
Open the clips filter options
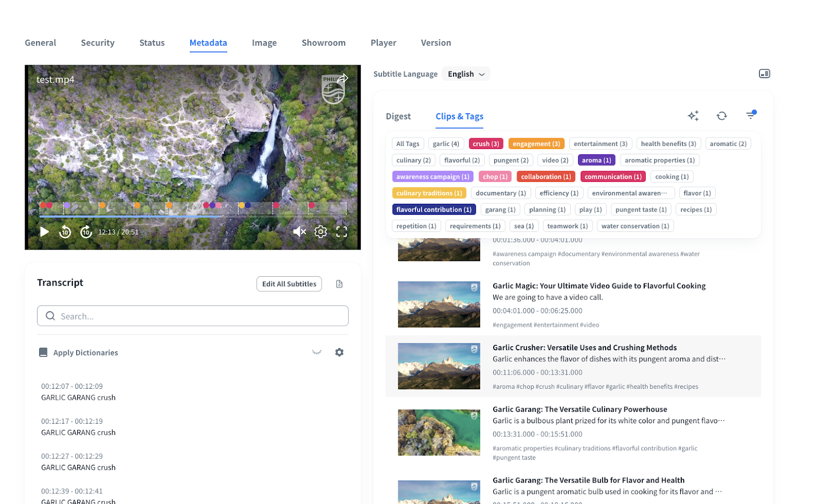[751, 115]
